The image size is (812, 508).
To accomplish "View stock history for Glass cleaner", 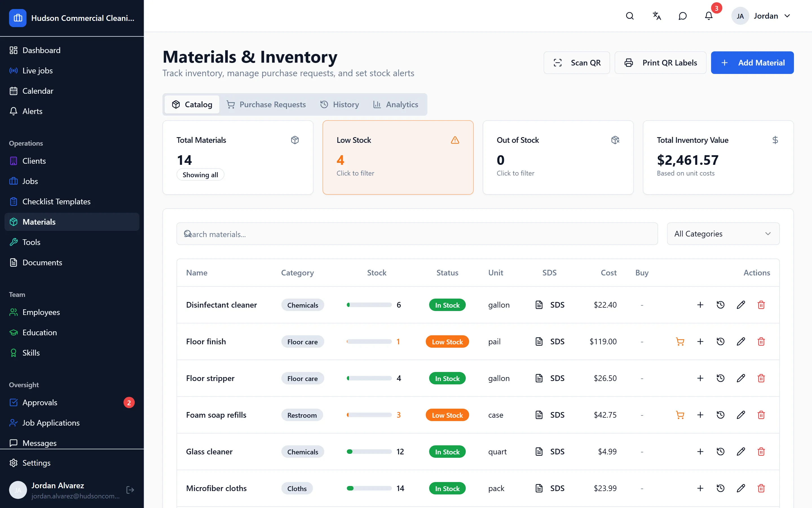I will (x=720, y=452).
